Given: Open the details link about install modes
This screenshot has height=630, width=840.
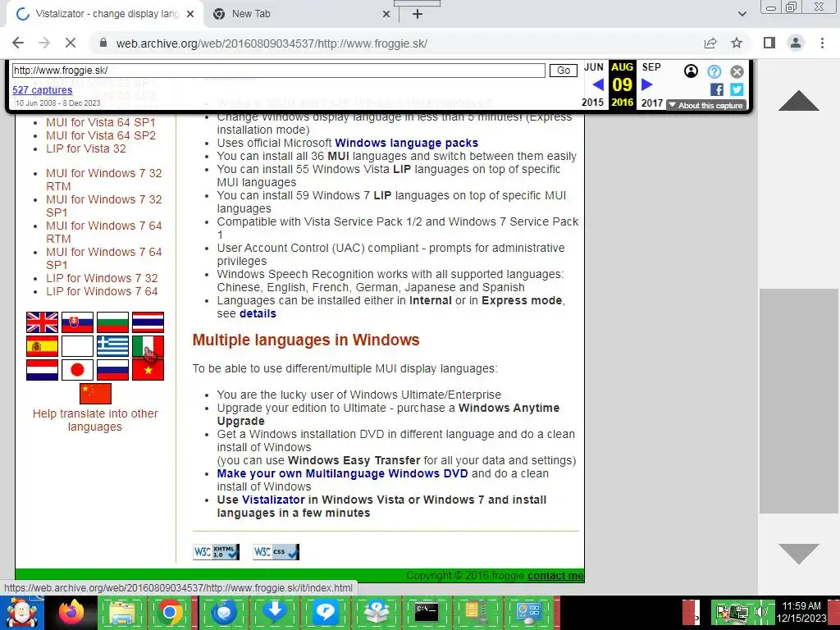Looking at the screenshot, I should (x=258, y=313).
